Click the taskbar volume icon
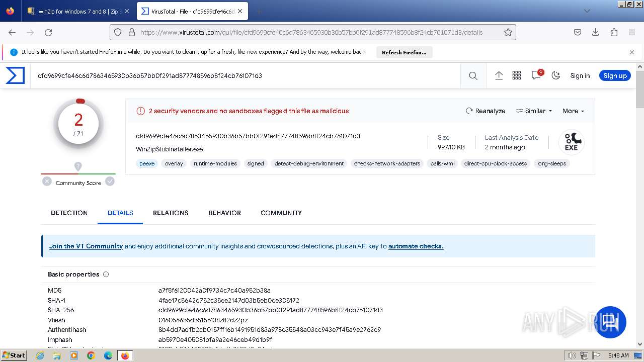 coord(572,355)
